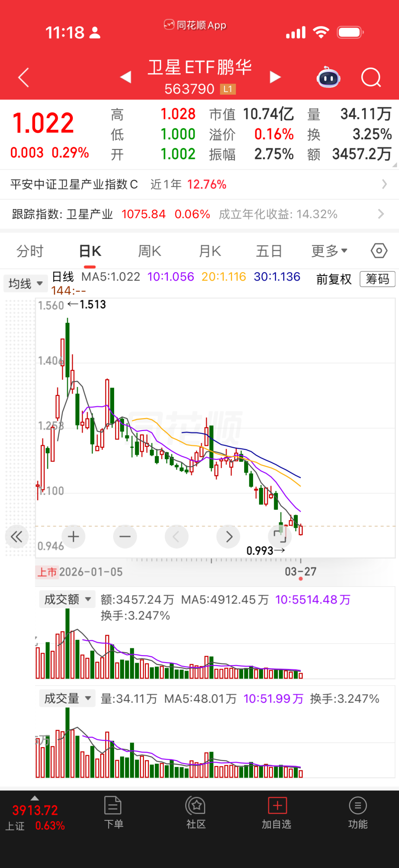Expand 上证 index bar upward arrow
Screen dimensions: 399x868
(x=35, y=798)
